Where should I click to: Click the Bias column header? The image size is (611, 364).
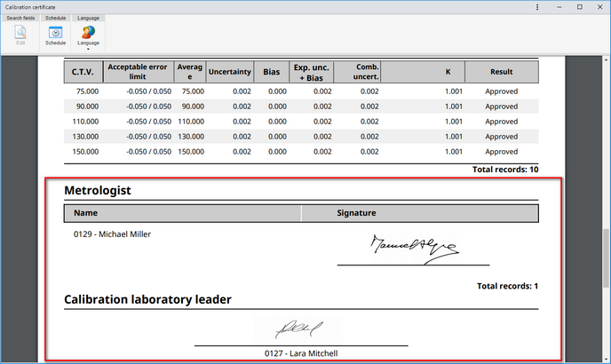point(271,72)
